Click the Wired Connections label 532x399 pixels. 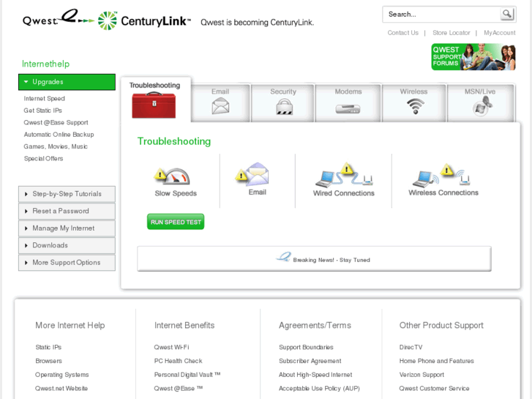coord(344,193)
